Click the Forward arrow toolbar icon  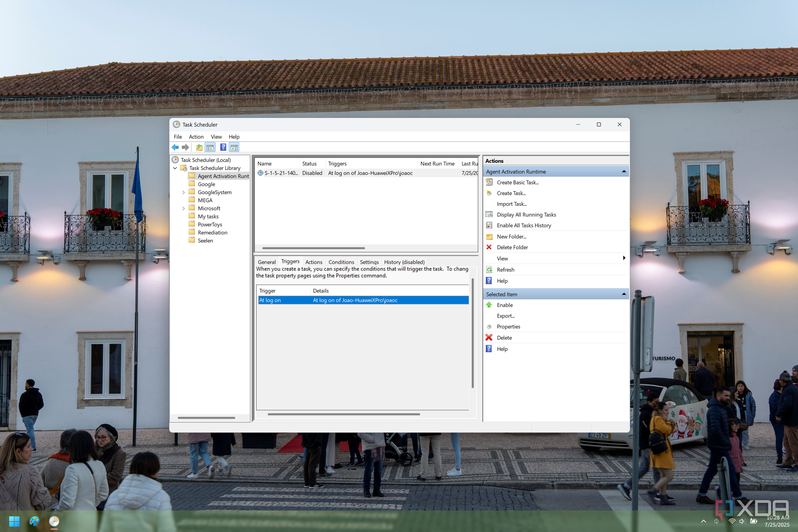[185, 147]
